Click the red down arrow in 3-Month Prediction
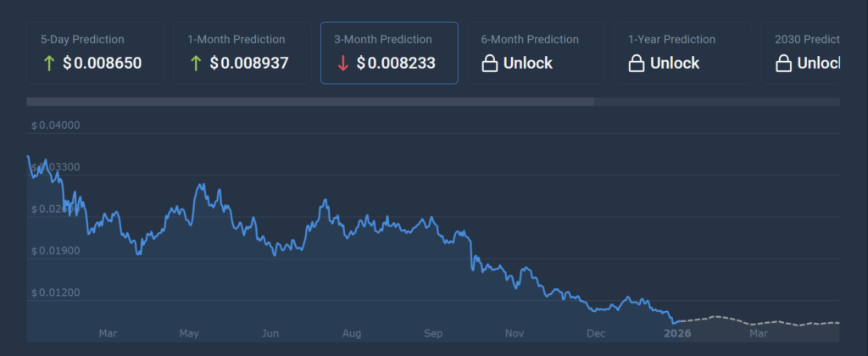The width and height of the screenshot is (868, 356). (341, 63)
